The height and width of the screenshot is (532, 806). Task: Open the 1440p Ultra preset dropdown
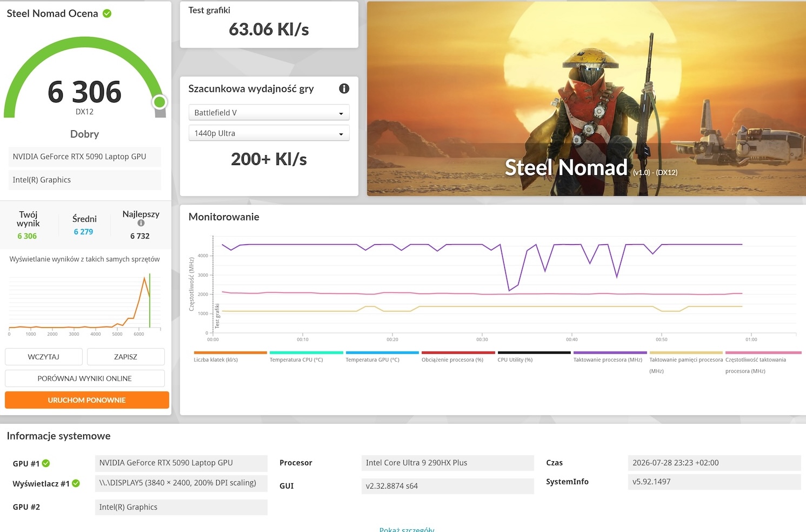coord(269,133)
